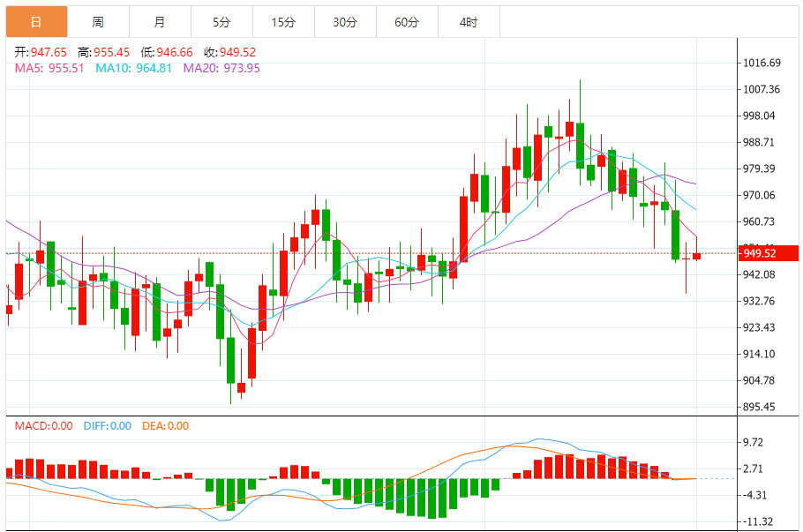
Task: Click the 988.71 price axis label
Action: pos(760,142)
